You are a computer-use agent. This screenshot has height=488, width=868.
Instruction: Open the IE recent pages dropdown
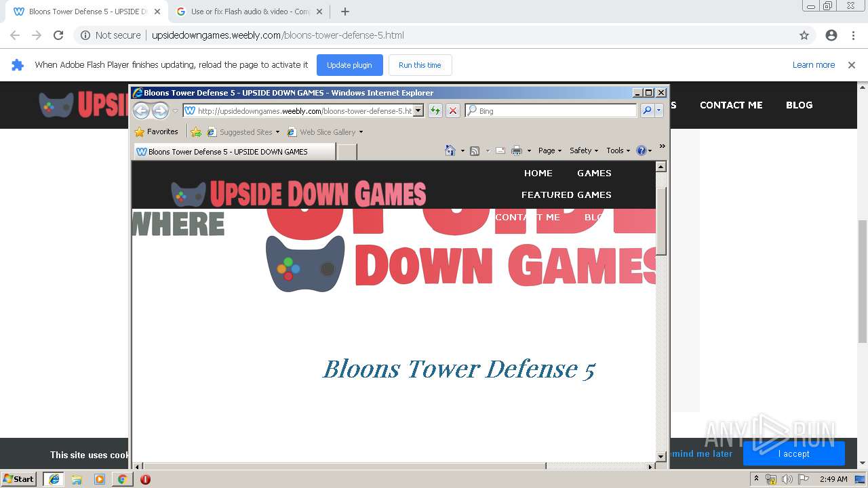175,110
